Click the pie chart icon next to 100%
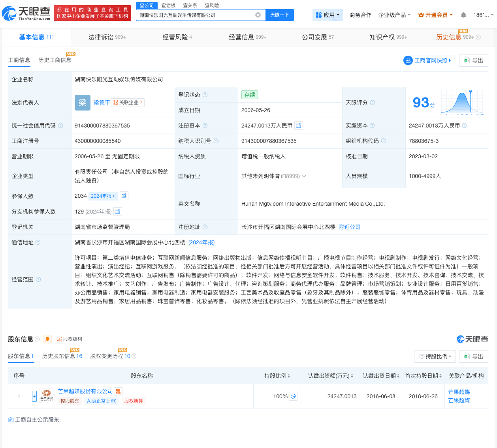 click(x=293, y=396)
